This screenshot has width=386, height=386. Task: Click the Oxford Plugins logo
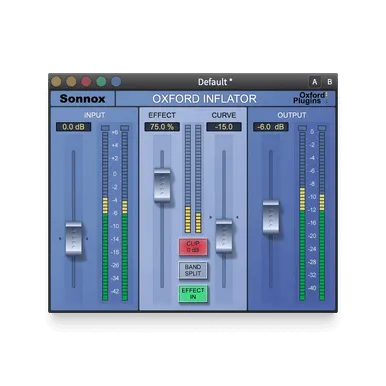click(x=310, y=98)
